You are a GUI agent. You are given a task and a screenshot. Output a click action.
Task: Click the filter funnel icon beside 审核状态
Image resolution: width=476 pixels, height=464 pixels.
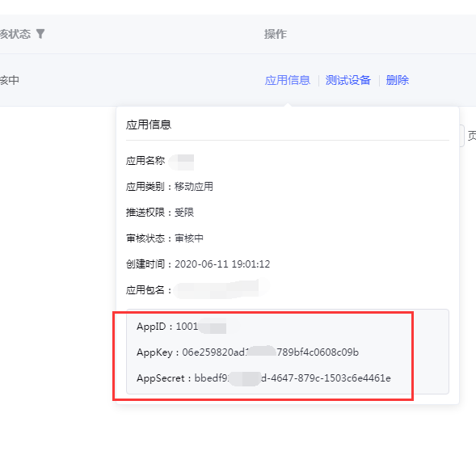click(40, 34)
